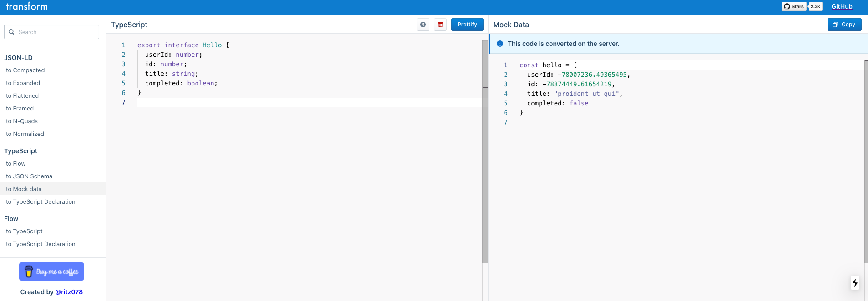868x301 pixels.
Task: Select TypeScript to JSON Schema
Action: tap(29, 176)
